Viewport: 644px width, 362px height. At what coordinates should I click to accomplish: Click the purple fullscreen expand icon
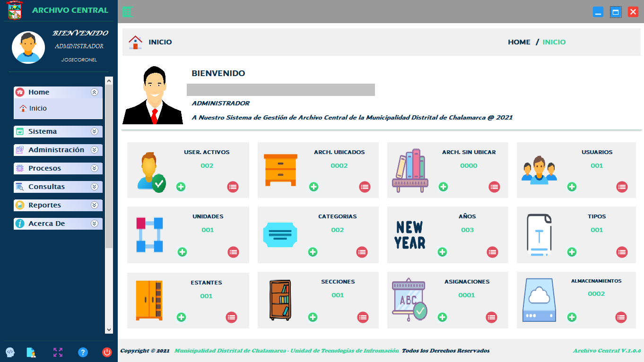pos(58,352)
